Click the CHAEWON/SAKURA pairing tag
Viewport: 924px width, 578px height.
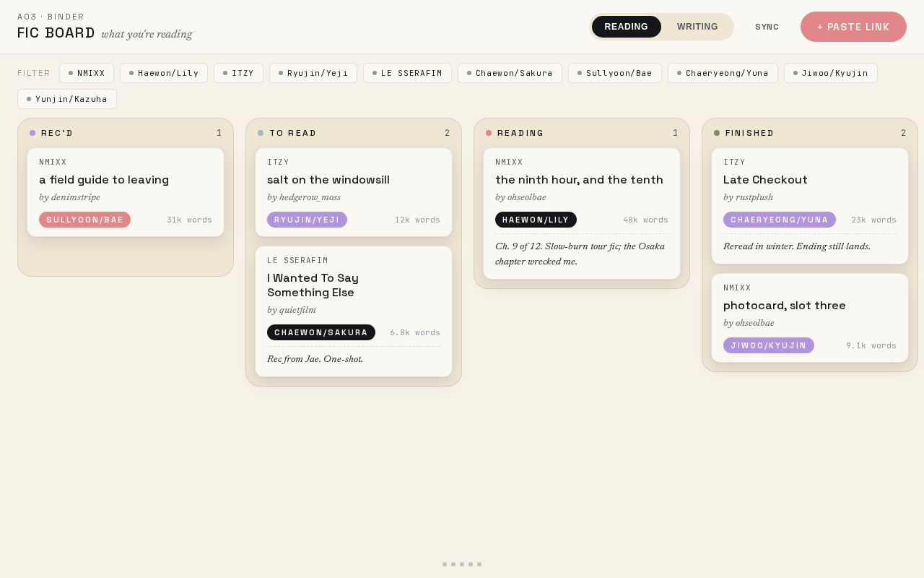click(x=321, y=332)
